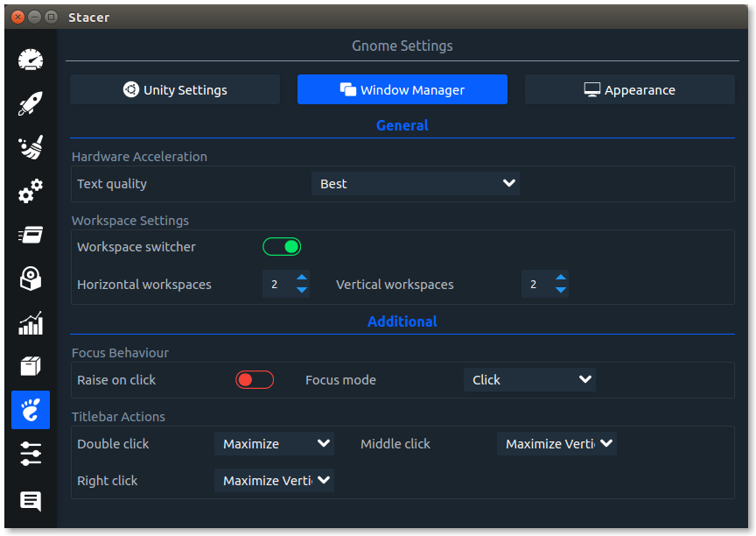Disable the Workspace switcher toggle

pyautogui.click(x=282, y=246)
